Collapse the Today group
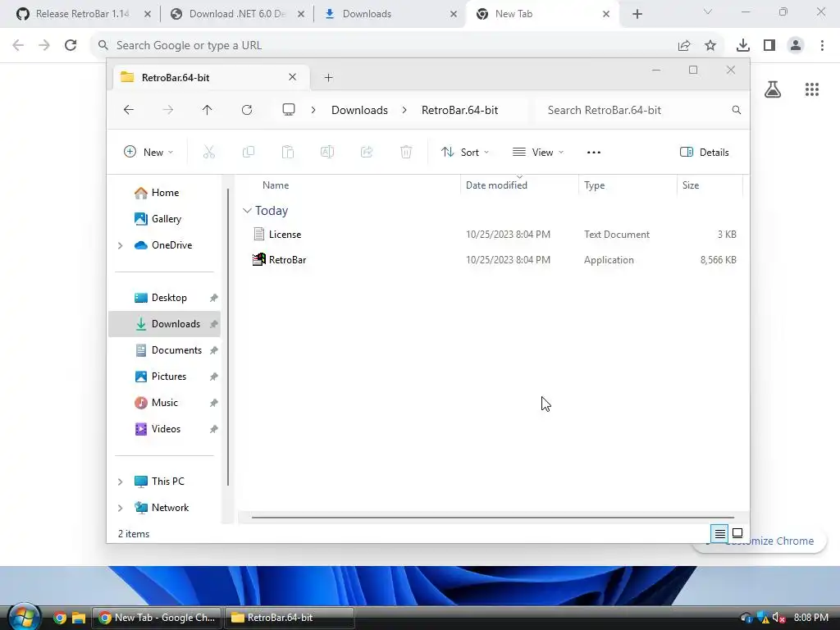This screenshot has width=840, height=630. click(247, 211)
